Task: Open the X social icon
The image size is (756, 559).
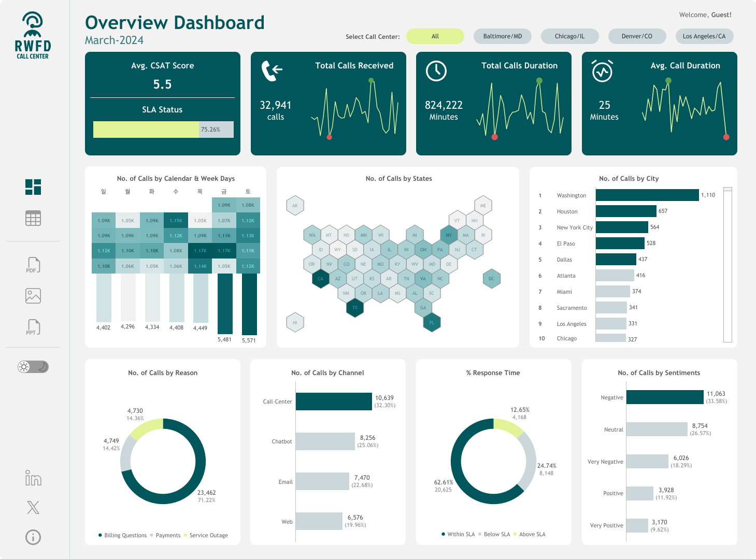Action: point(33,507)
